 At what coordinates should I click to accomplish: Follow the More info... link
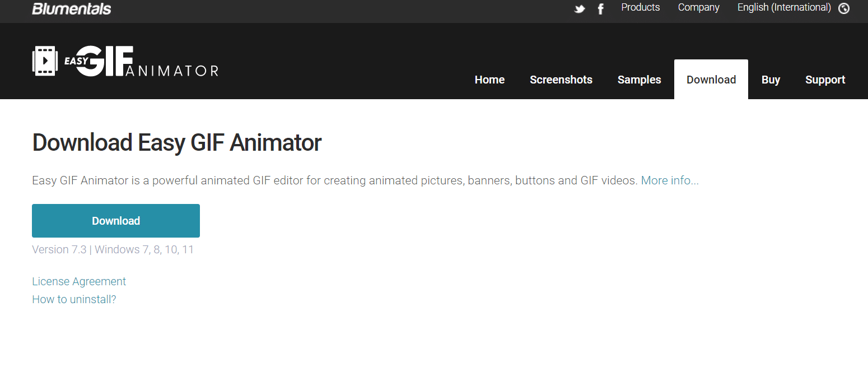click(x=670, y=180)
